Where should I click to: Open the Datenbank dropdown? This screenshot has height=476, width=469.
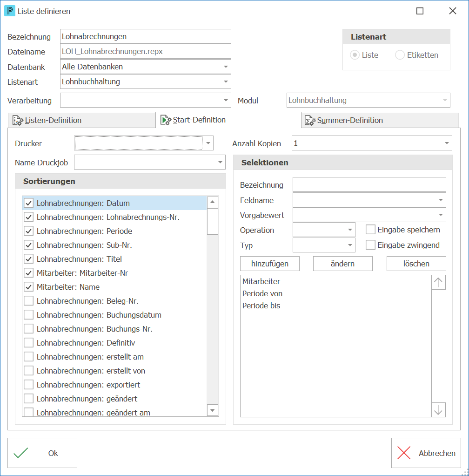tap(226, 67)
